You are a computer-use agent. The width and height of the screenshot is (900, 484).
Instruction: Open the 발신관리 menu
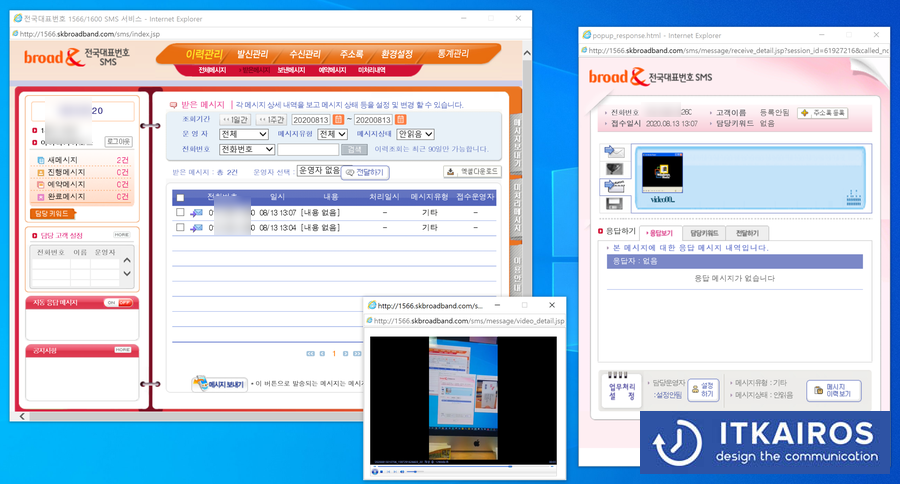point(253,54)
